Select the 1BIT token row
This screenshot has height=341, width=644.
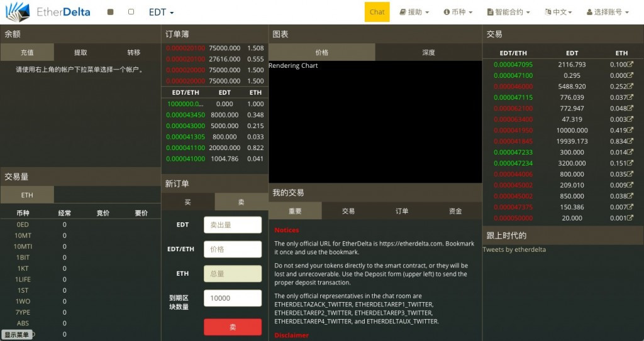pyautogui.click(x=80, y=257)
